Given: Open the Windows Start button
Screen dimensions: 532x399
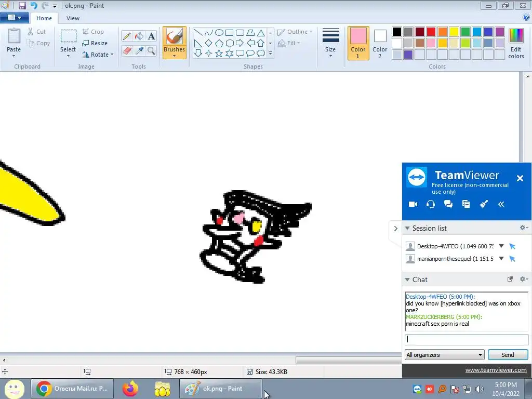Looking at the screenshot, I should (x=14, y=389).
